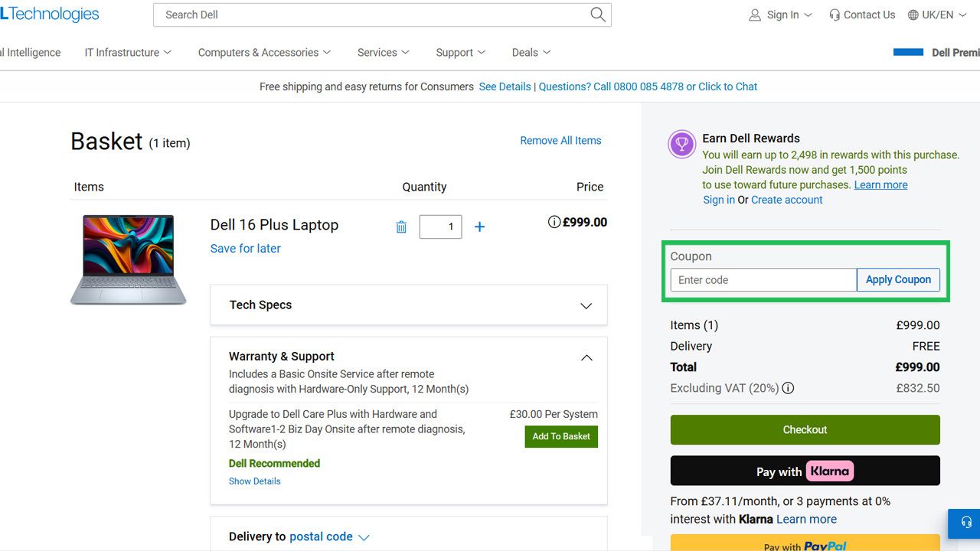Click the laptop product thumbnail

coord(128,259)
